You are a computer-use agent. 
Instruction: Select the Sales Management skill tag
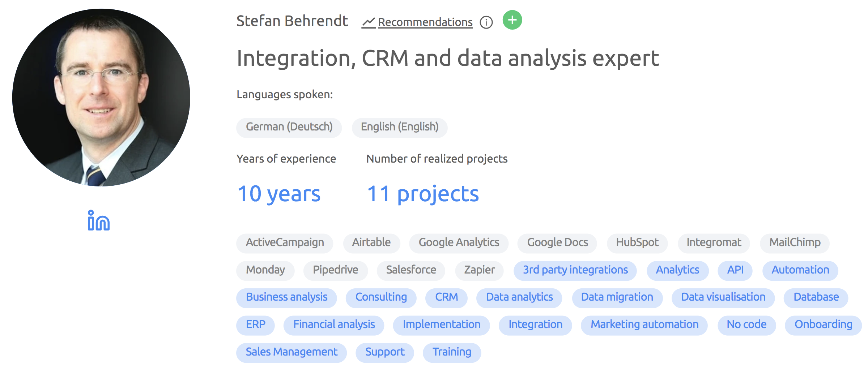(x=292, y=352)
